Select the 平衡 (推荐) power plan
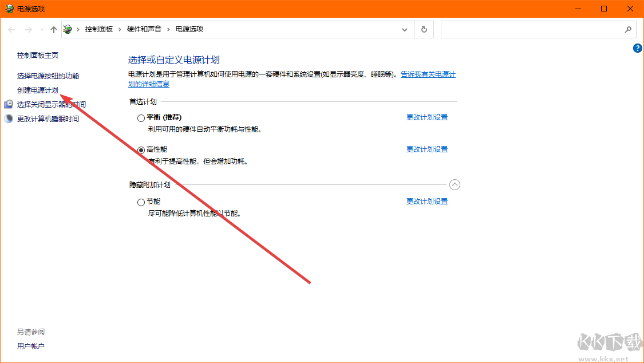Image resolution: width=644 pixels, height=363 pixels. pyautogui.click(x=141, y=117)
